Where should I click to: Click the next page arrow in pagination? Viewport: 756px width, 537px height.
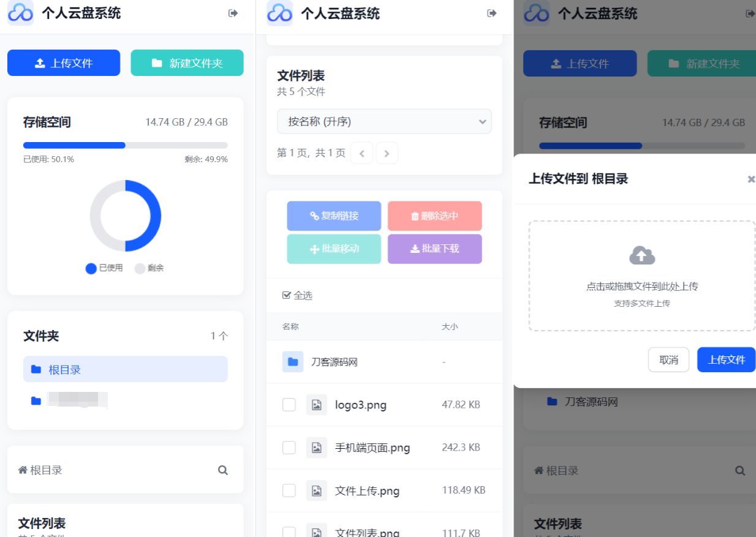click(x=387, y=153)
